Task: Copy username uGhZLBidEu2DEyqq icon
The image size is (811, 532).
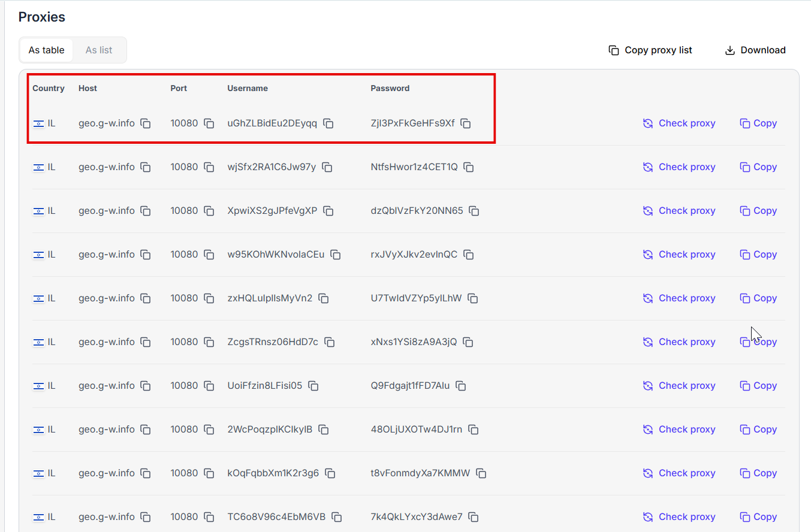Action: 328,123
